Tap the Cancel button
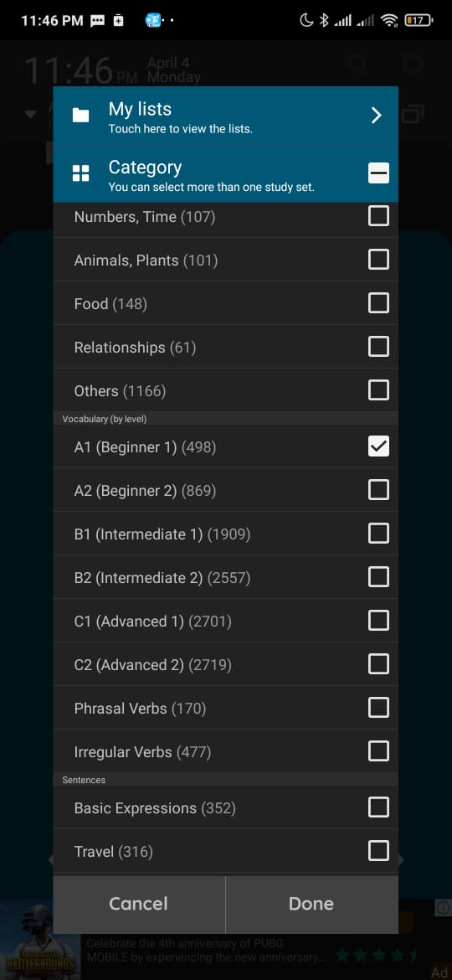The height and width of the screenshot is (980, 452). (x=139, y=904)
